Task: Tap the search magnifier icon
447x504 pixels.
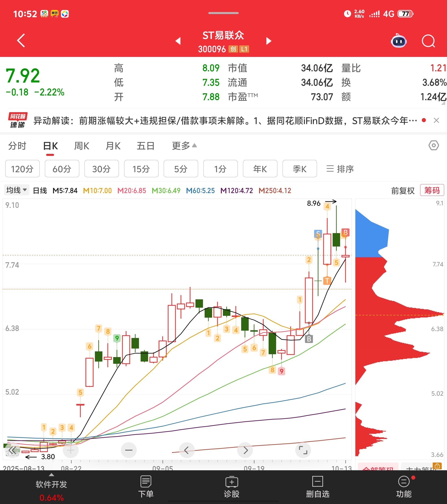Action: click(428, 41)
